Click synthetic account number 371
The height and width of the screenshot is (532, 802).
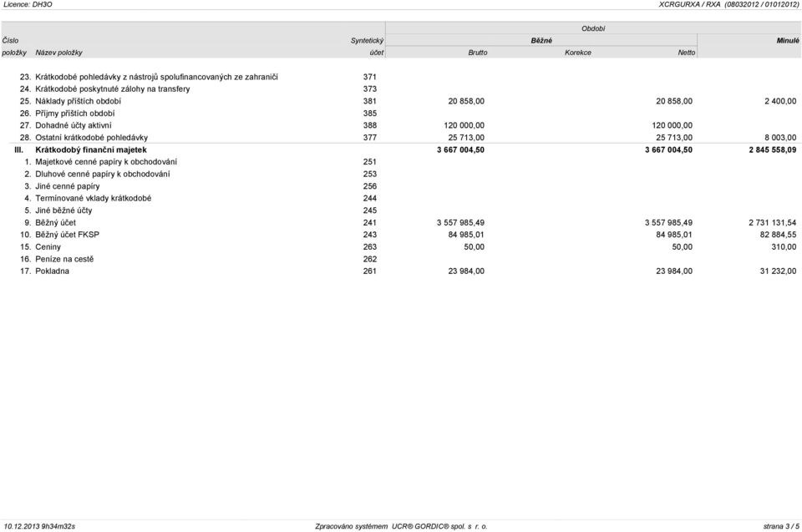pyautogui.click(x=370, y=77)
